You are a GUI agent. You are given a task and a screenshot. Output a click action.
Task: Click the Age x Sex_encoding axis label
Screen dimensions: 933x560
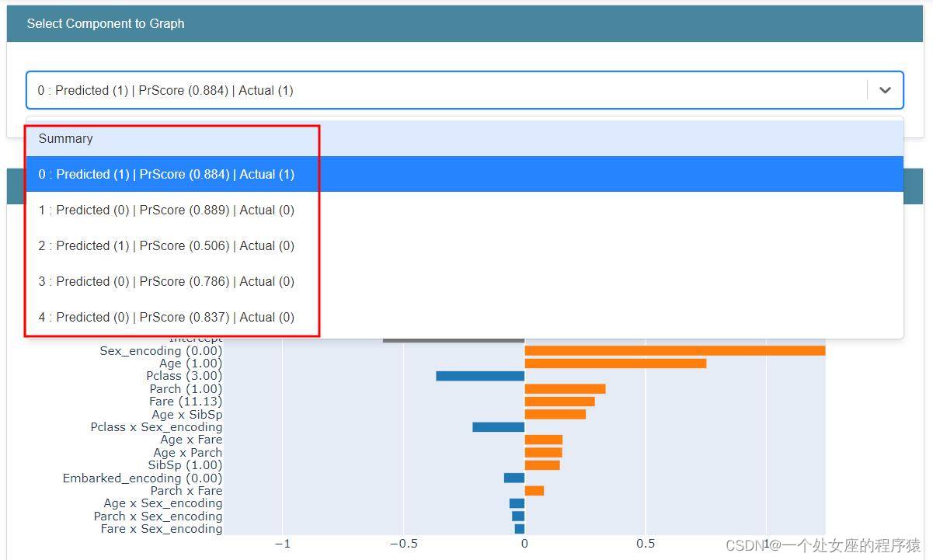click(163, 503)
